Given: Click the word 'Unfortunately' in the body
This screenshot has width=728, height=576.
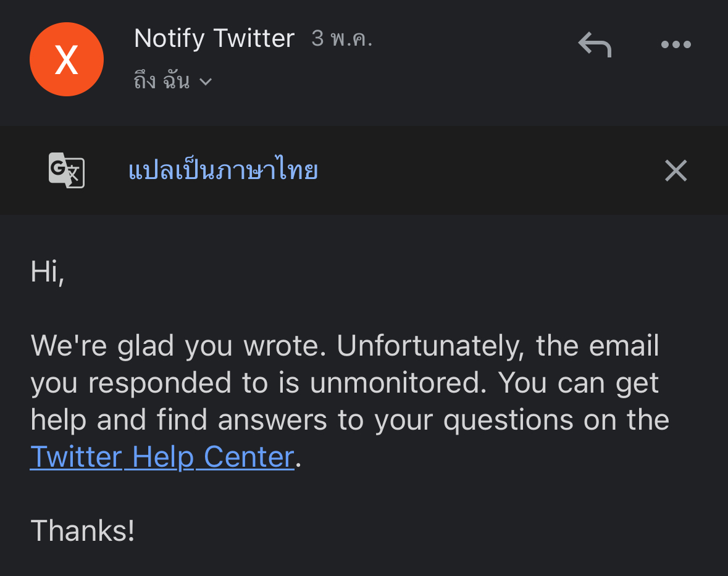Looking at the screenshot, I should [430, 346].
